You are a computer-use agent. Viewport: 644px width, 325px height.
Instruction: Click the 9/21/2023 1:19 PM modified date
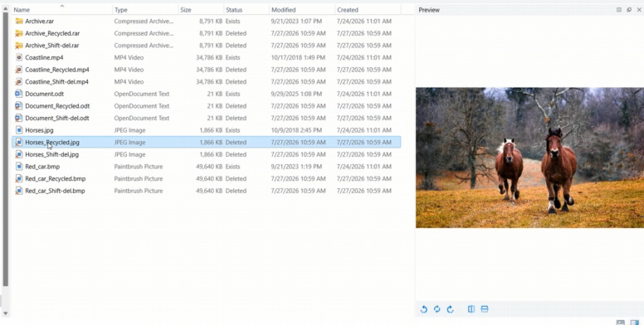click(296, 166)
